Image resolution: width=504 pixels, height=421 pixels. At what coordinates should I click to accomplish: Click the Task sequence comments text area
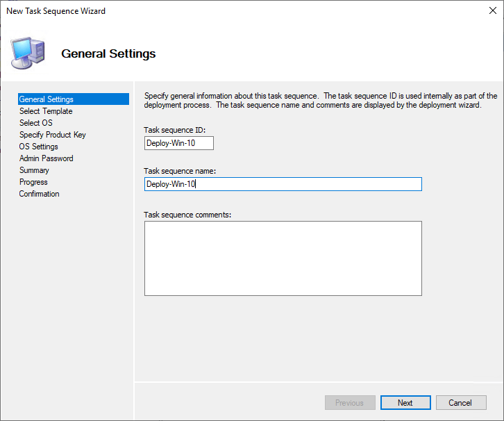[283, 258]
